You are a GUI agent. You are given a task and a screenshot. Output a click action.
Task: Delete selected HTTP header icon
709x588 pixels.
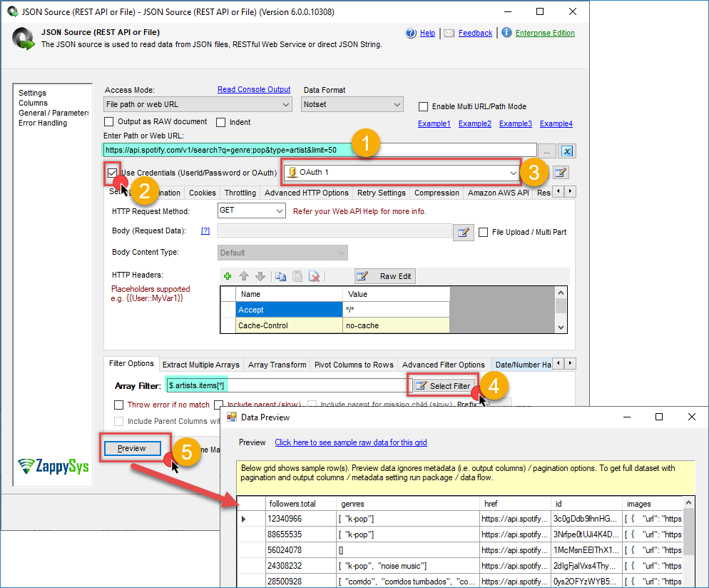(314, 276)
